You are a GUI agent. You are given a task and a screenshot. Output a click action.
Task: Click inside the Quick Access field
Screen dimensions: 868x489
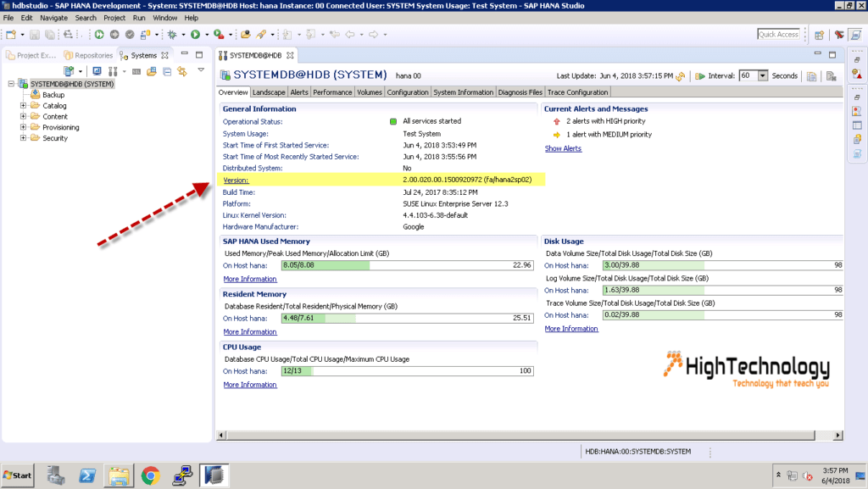click(778, 34)
